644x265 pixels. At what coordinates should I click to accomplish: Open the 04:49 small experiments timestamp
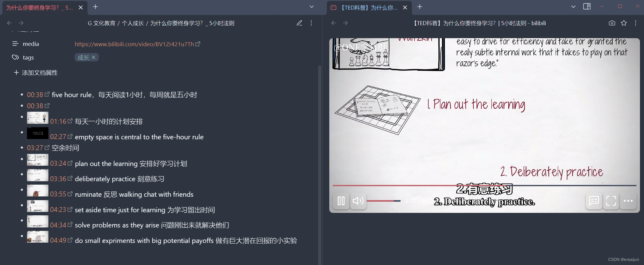coord(58,240)
